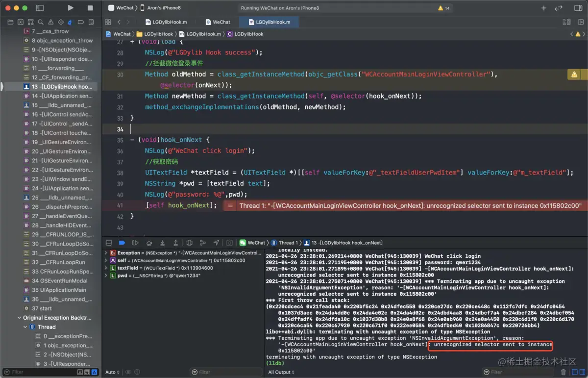Switch to first LGDylibHook.m tab
The image size is (588, 378).
pos(167,22)
